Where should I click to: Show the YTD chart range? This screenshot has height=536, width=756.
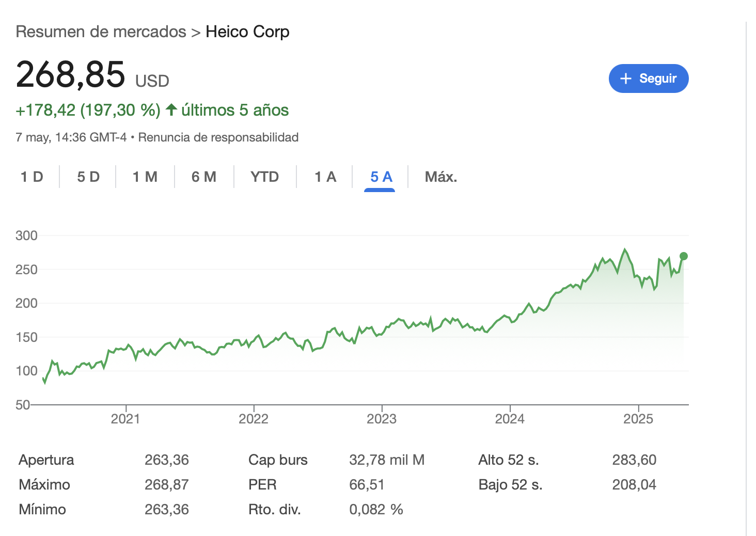[264, 177]
